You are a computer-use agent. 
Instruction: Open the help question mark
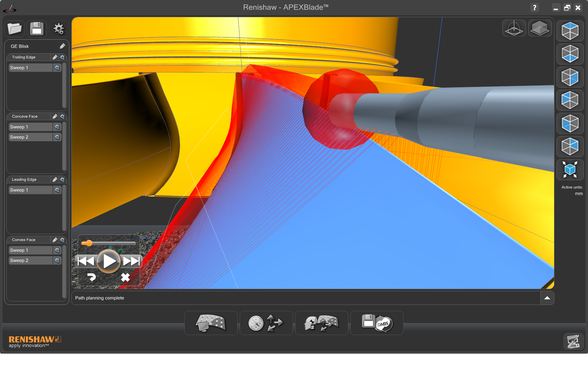click(x=534, y=8)
